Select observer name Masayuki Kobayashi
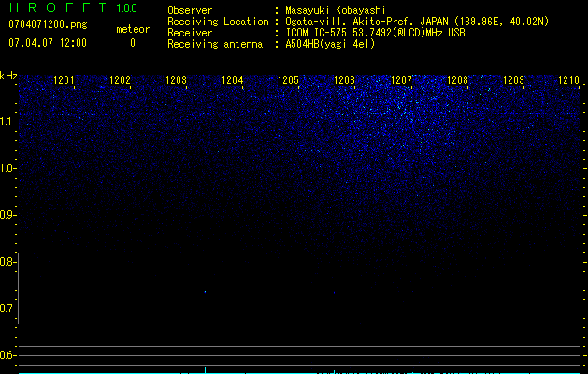588x374 pixels. (336, 10)
